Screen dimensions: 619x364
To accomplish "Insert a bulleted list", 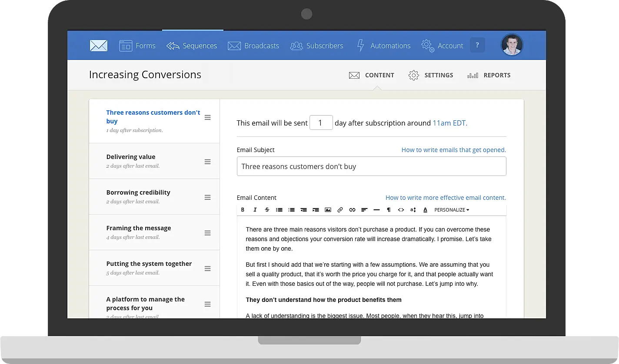I will [x=279, y=210].
